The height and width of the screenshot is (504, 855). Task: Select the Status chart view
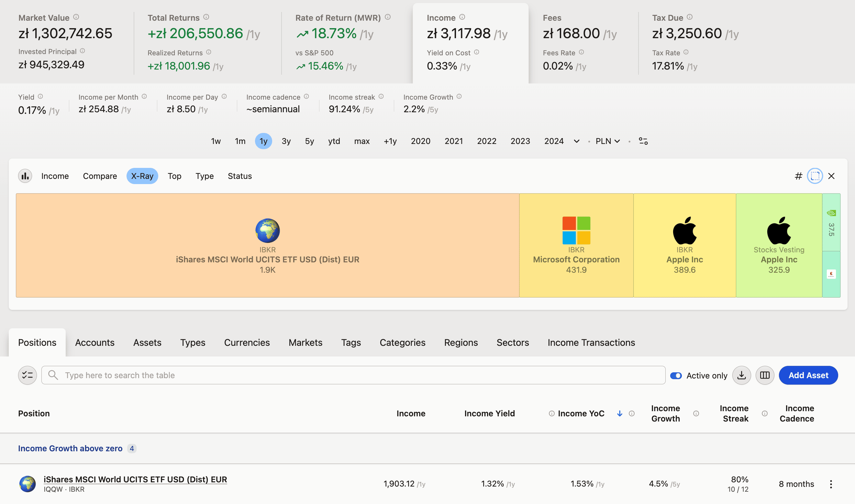pyautogui.click(x=240, y=176)
